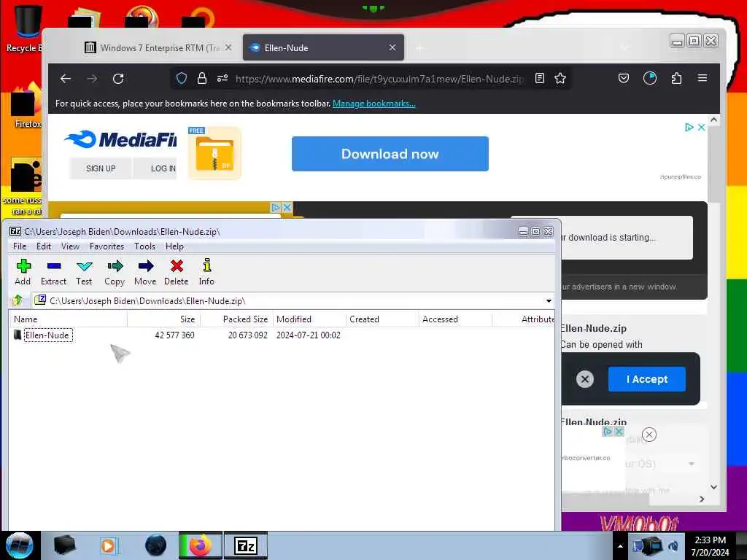Sort by Modified column header
The height and width of the screenshot is (560, 747).
(309, 319)
